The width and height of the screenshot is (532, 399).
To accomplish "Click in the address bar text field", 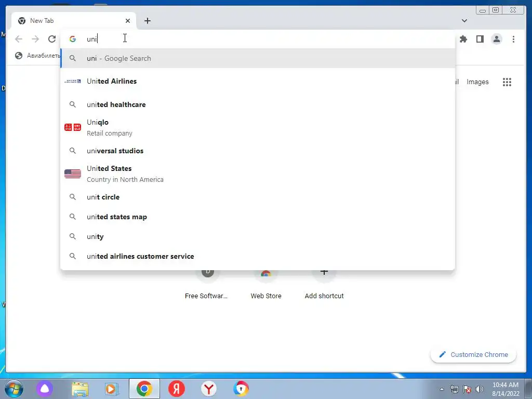I will point(258,39).
